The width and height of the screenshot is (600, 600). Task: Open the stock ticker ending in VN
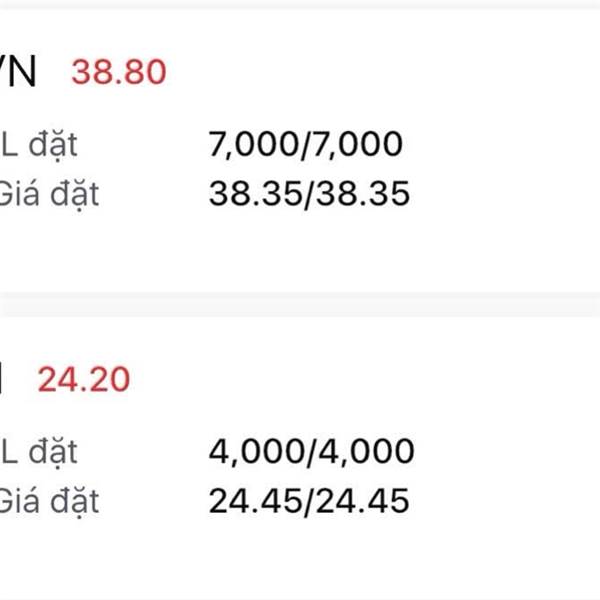point(18,72)
